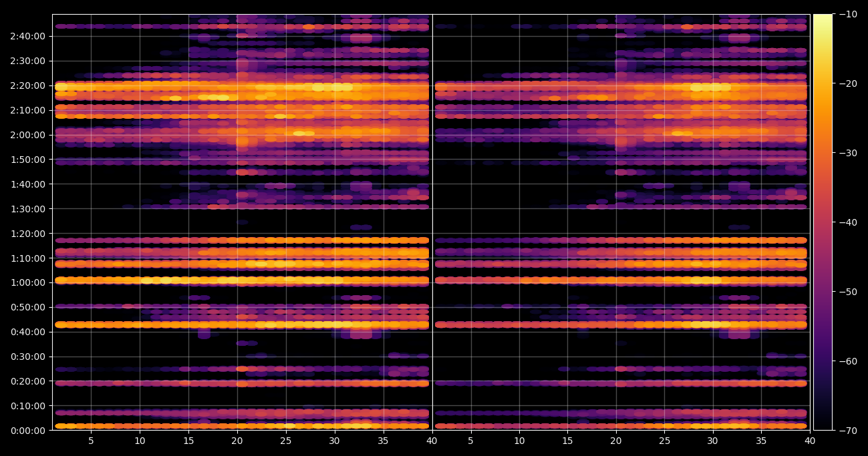Pick x-axis label 30 under left plot
The image size is (868, 456).
click(335, 441)
